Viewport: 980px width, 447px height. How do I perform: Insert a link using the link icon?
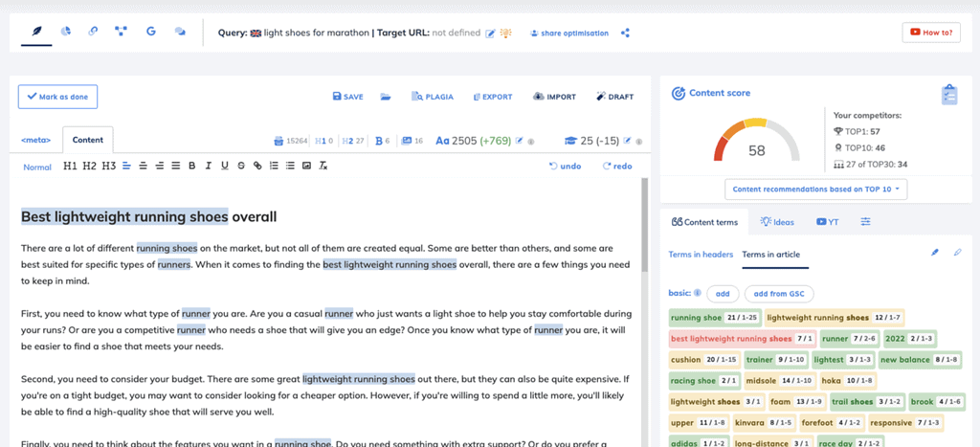(256, 166)
